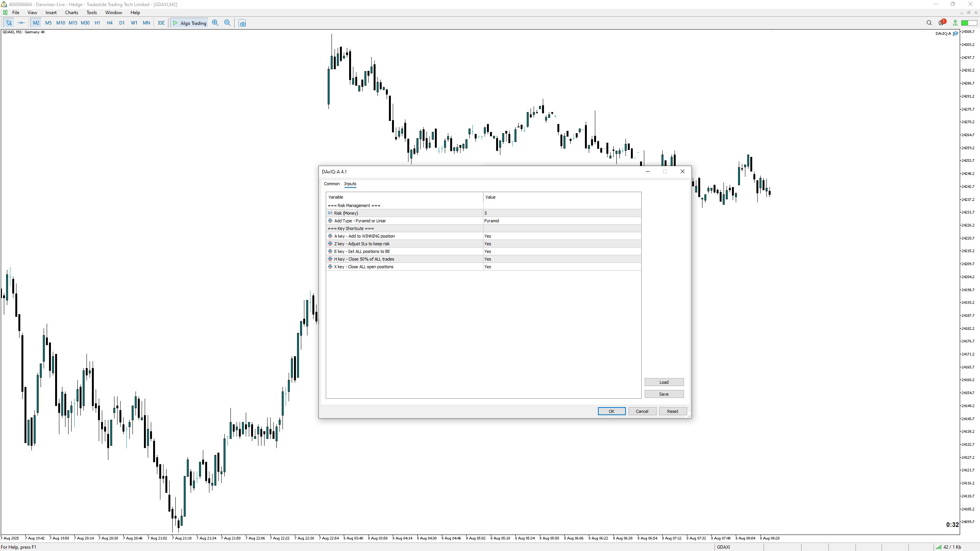Toggle the Algo Trading button
Image resolution: width=980 pixels, height=551 pixels.
coord(189,23)
